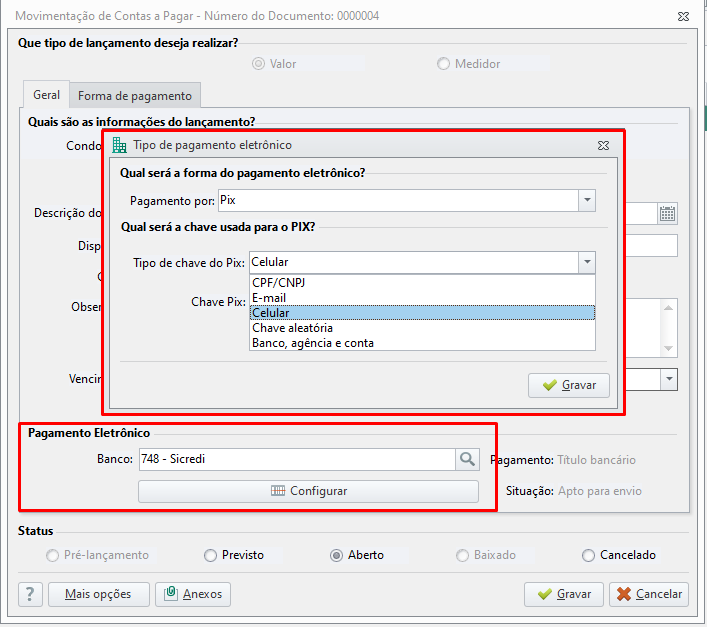Click the help question mark button

(30, 594)
